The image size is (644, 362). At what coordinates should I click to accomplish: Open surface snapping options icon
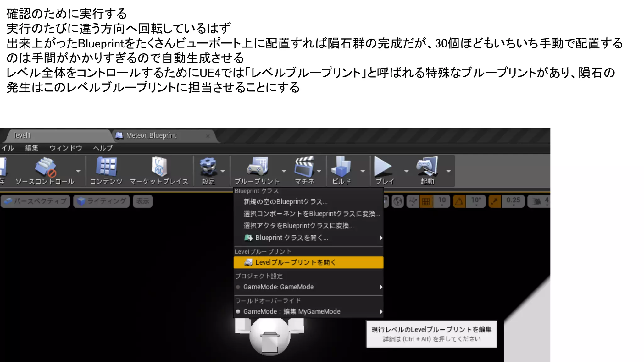413,201
